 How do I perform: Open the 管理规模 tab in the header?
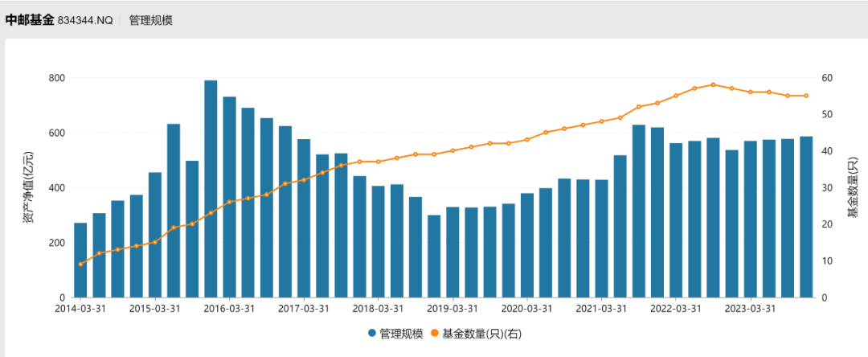coord(151,20)
